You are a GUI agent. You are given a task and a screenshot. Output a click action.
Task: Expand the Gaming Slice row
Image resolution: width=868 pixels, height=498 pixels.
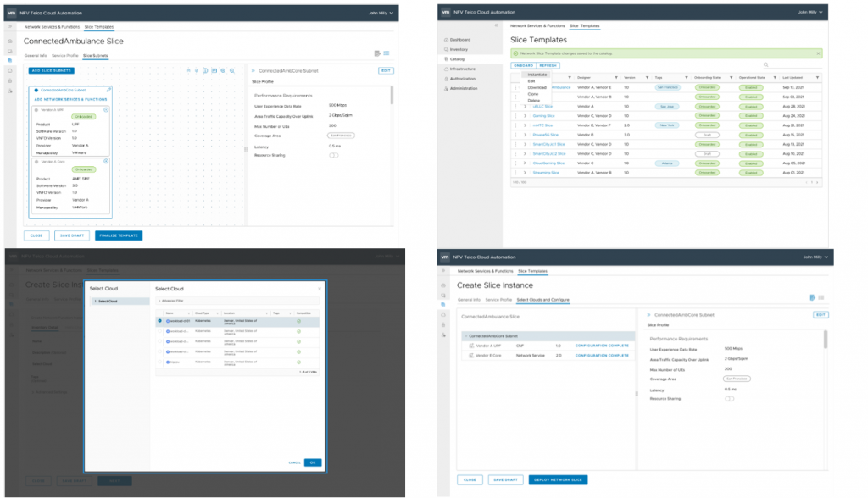[x=525, y=116]
